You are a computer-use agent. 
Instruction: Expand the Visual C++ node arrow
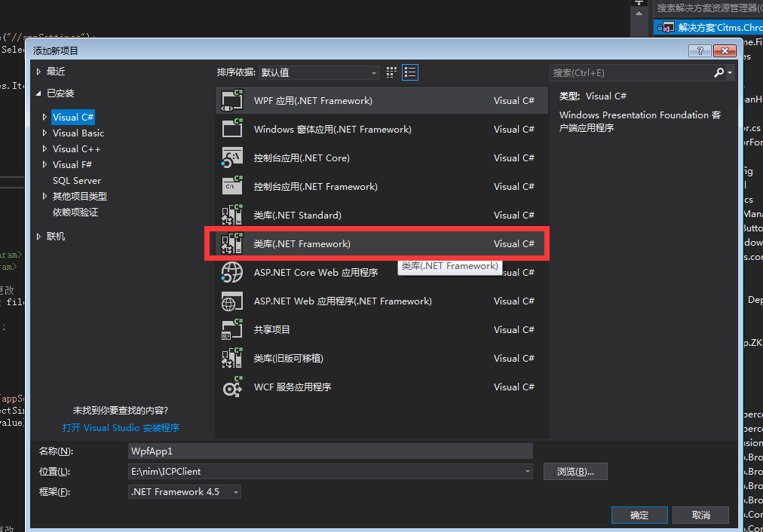[44, 148]
